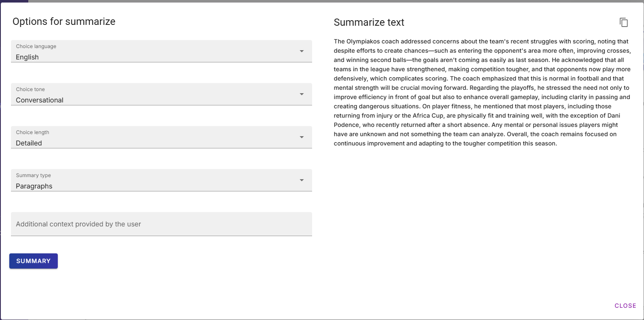The image size is (644, 320).
Task: Click the selected value Conversational
Action: [40, 100]
